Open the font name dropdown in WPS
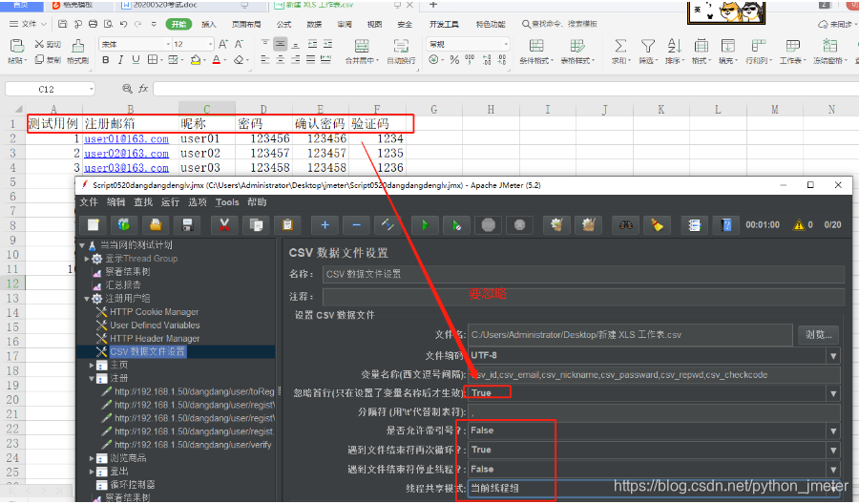Viewport: 859px width, 504px height. click(168, 44)
